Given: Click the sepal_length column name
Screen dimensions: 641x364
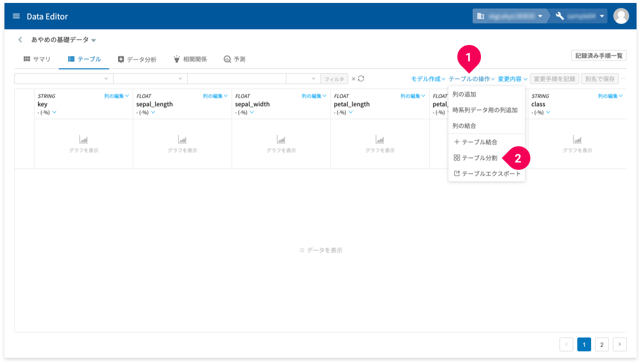Looking at the screenshot, I should tap(155, 104).
